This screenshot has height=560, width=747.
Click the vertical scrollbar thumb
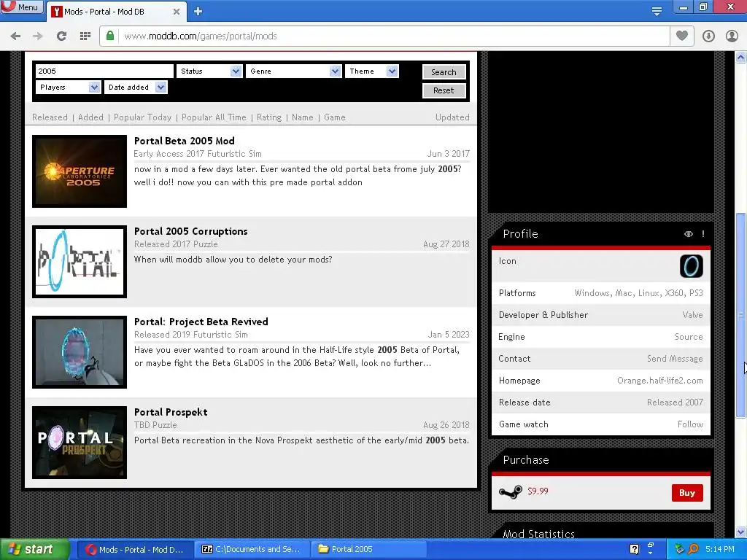coord(741,316)
